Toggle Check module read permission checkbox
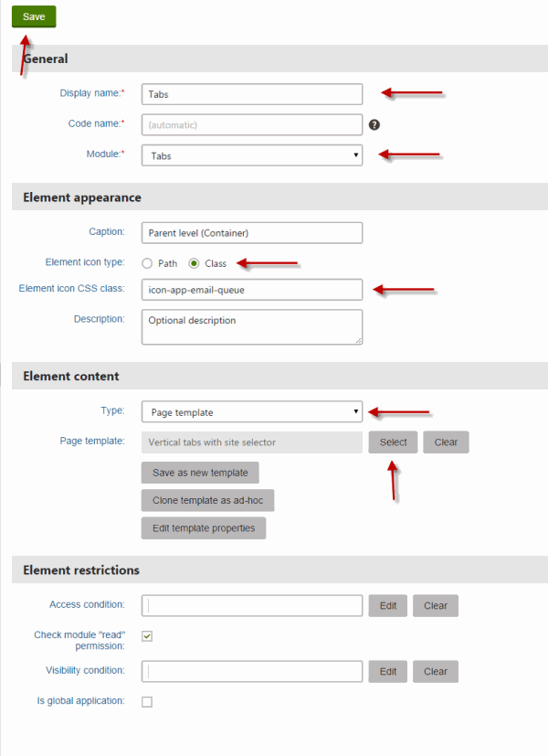Viewport: 548px width, 756px height. pyautogui.click(x=147, y=636)
